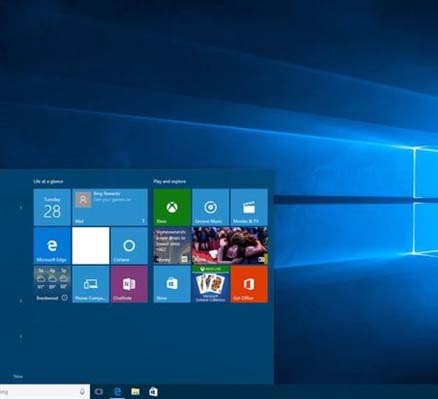Launch the green Xbox tile
438x399 pixels.
(x=172, y=207)
